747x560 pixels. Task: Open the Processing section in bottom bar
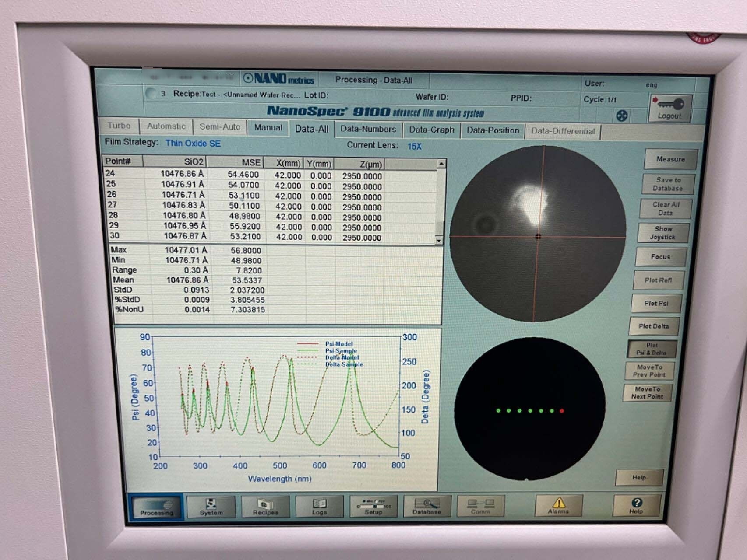156,507
